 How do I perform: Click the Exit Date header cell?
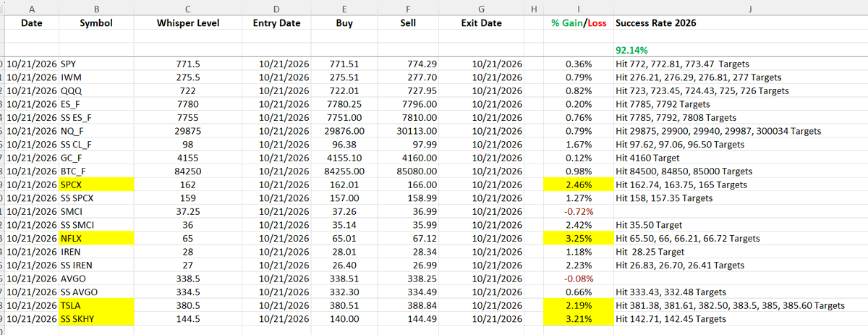click(482, 23)
